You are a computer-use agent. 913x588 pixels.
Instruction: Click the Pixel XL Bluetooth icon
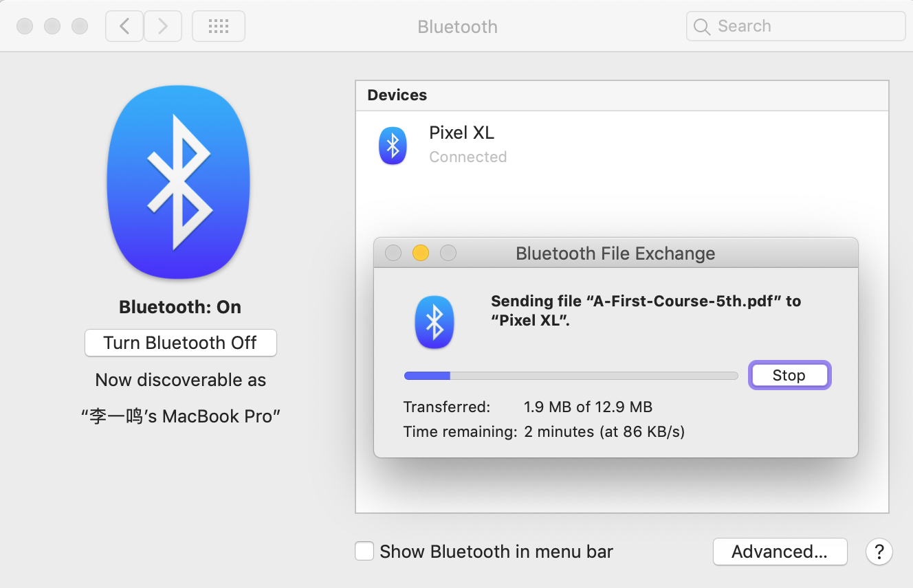click(x=393, y=146)
